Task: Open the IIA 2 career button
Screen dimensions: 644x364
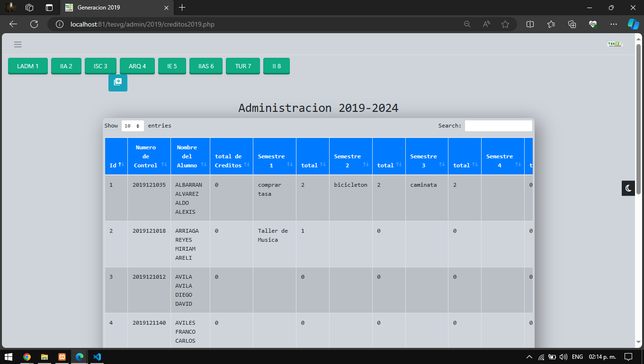Action: click(66, 66)
